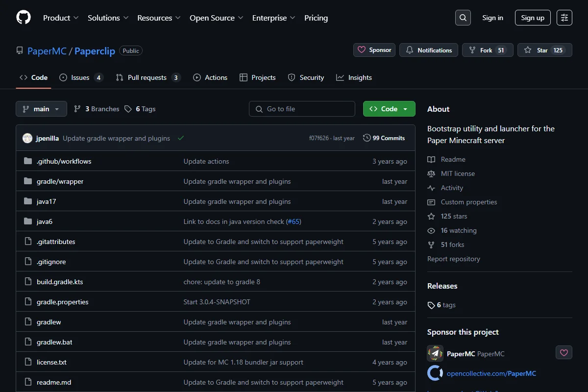Click the heart icon next to PaperMC sponsor
Image resolution: width=588 pixels, height=392 pixels.
tap(564, 352)
